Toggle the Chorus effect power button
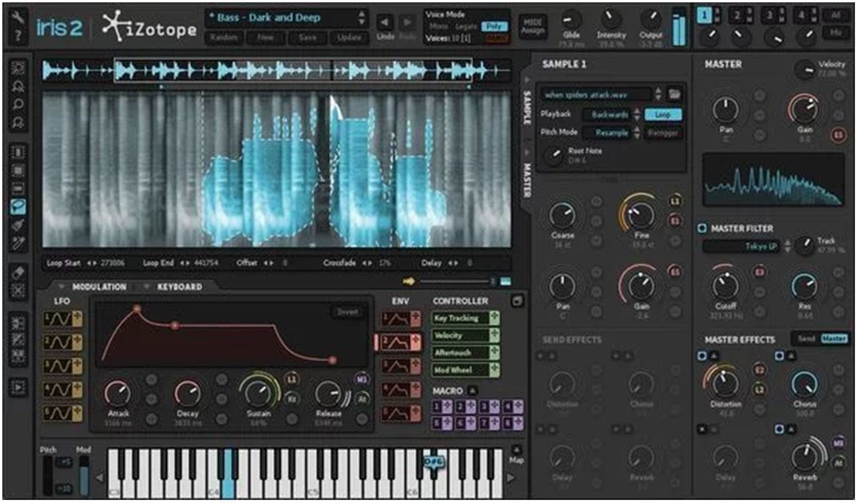The width and height of the screenshot is (859, 504). (779, 356)
